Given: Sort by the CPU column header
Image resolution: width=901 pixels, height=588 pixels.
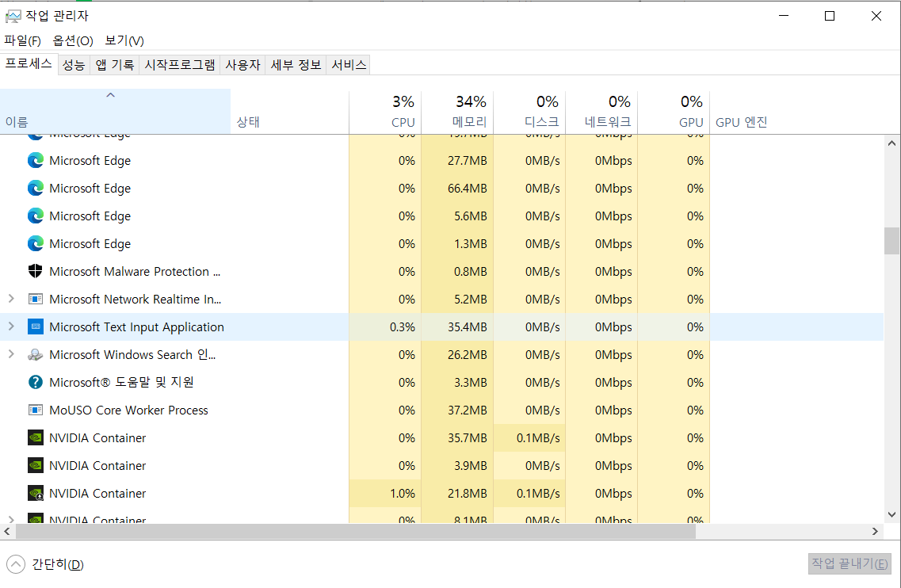Looking at the screenshot, I should 385,112.
